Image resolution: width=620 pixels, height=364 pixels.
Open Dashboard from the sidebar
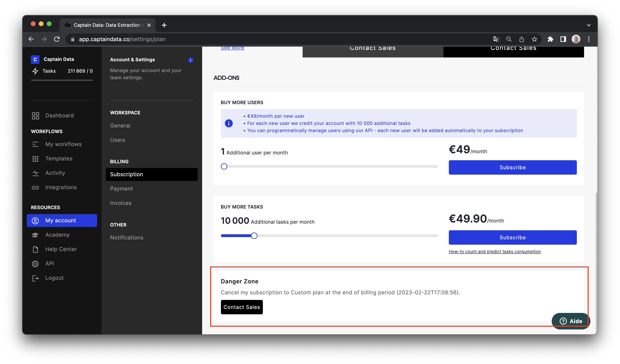62,116
